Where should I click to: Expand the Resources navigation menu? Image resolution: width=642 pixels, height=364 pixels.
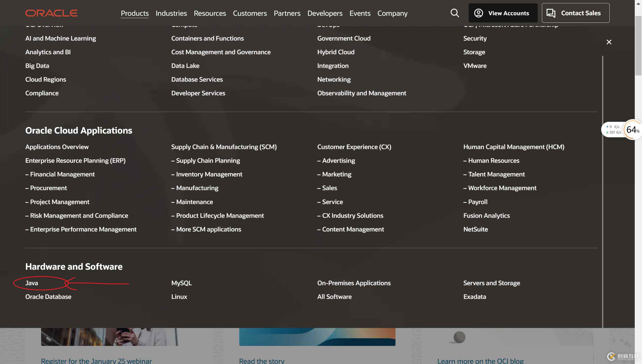[210, 13]
